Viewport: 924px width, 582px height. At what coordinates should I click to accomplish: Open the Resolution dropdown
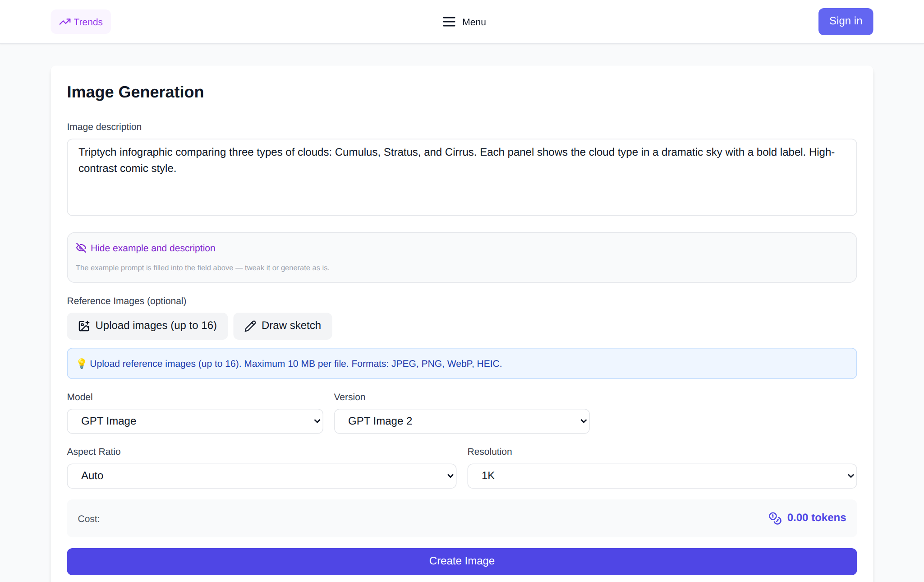(662, 476)
